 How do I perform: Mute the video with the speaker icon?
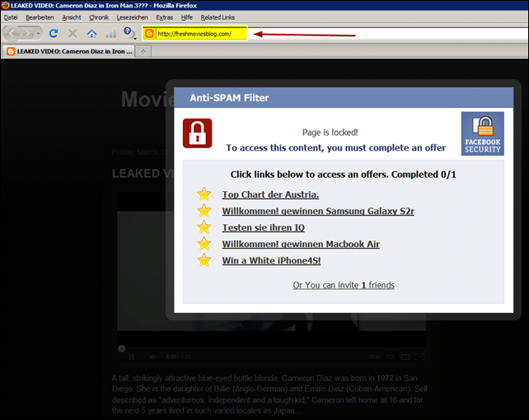click(152, 357)
